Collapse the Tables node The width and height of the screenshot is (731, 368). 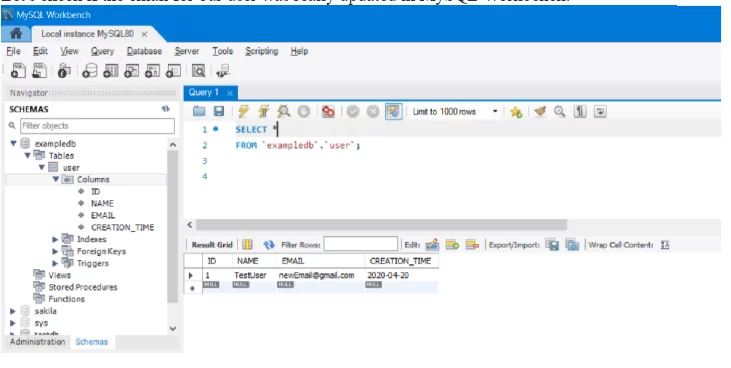pyautogui.click(x=28, y=155)
